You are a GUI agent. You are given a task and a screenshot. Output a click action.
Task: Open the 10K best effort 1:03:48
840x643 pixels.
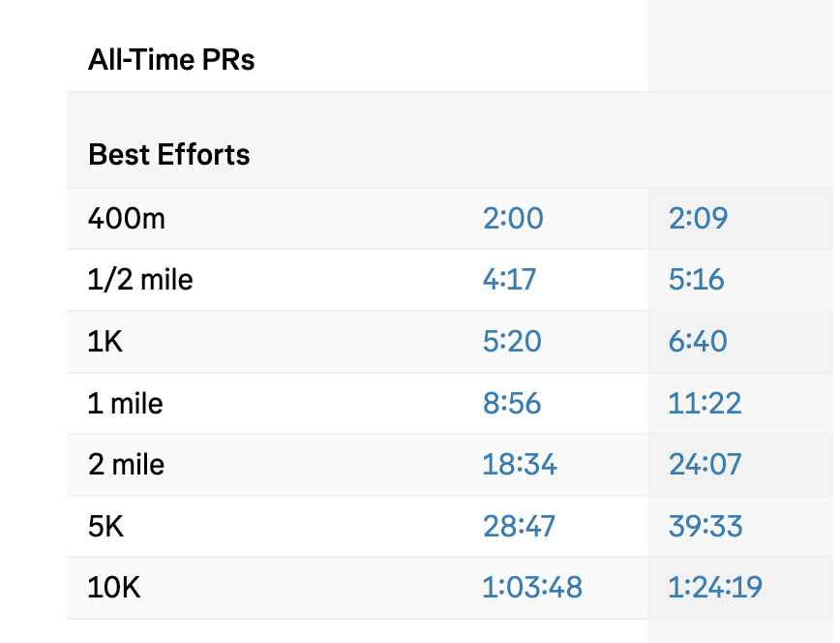tap(532, 588)
